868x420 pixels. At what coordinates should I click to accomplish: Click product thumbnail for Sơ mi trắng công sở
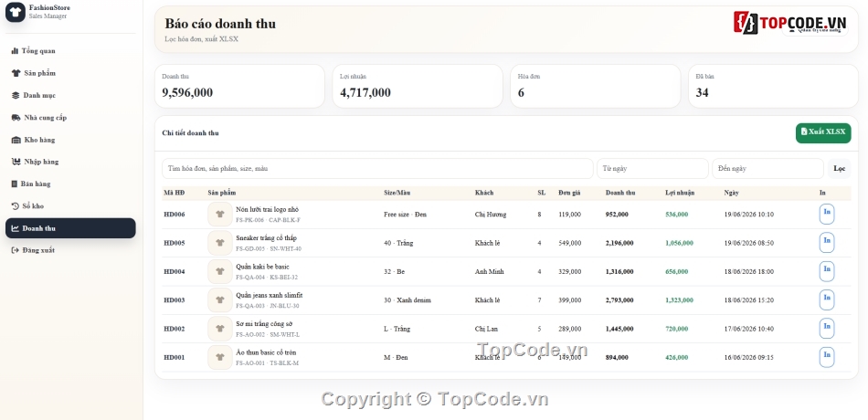pos(220,329)
